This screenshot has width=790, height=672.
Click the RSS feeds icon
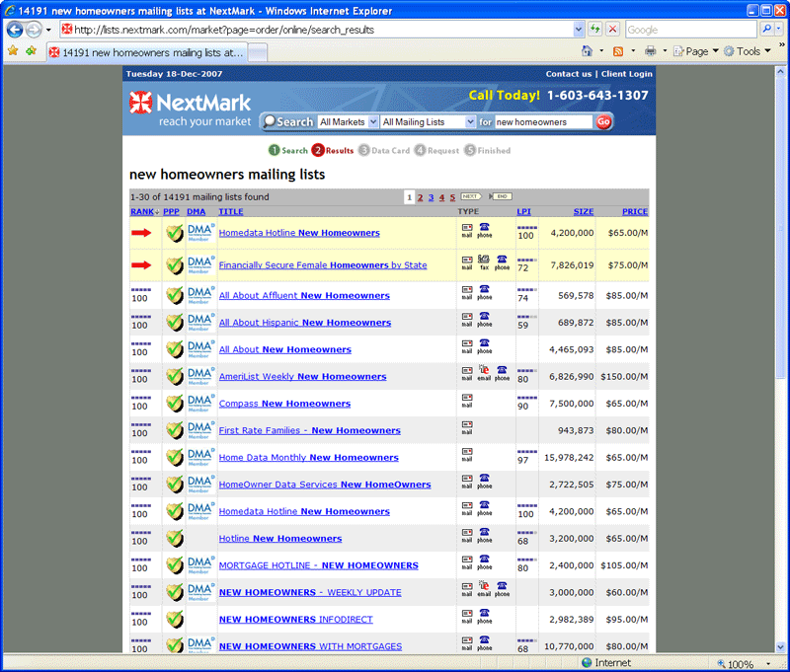point(618,51)
